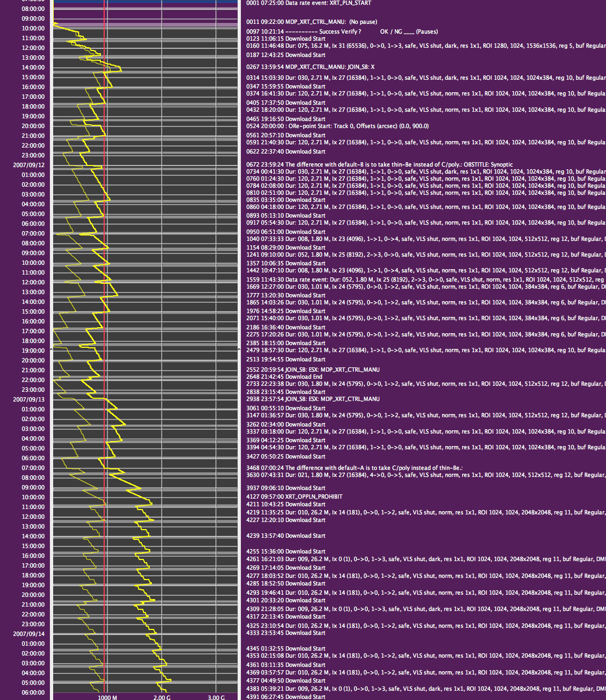Select event 0160 with Dur: 075, 16.2 M
Viewport: 606px width, 700px height.
(423, 46)
